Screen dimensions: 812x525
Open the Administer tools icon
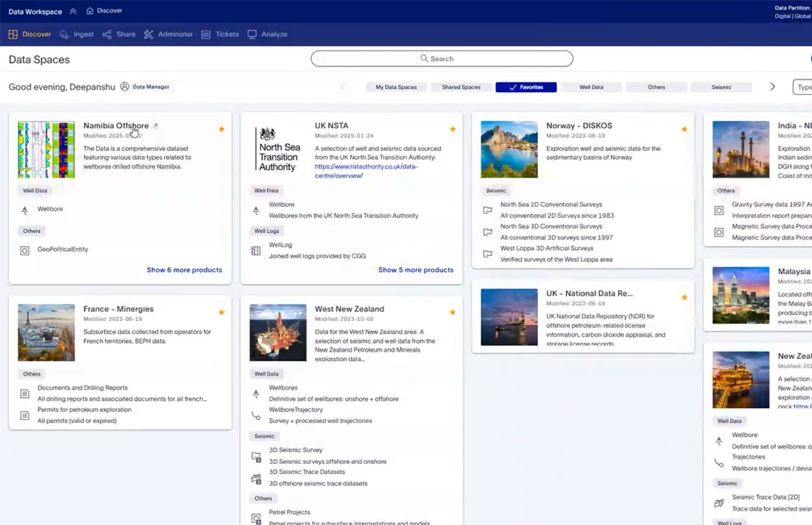(x=149, y=35)
